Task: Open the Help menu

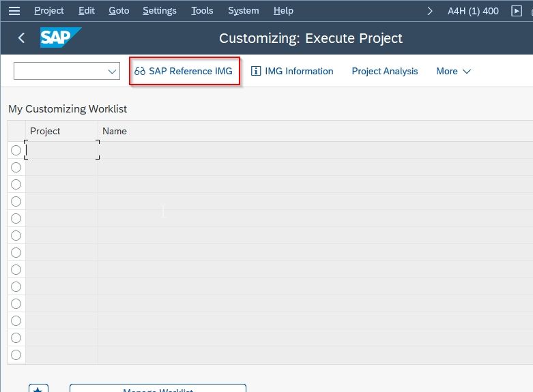Action: pos(283,11)
